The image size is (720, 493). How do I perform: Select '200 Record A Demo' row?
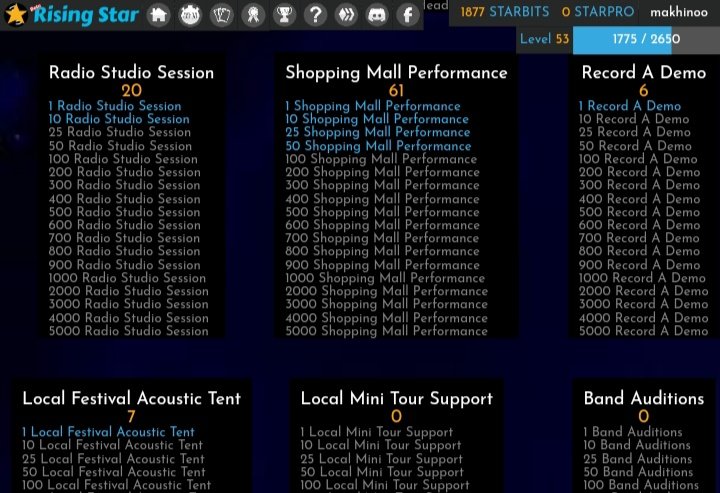point(639,172)
